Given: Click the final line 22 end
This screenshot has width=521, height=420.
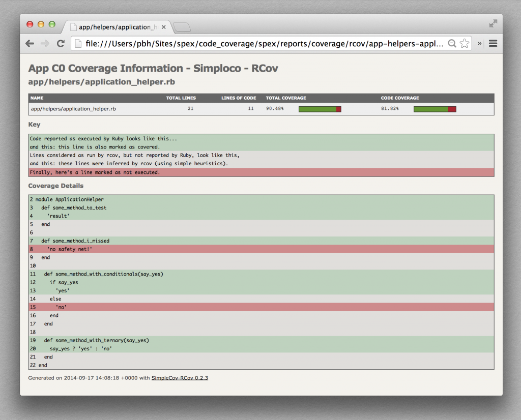Looking at the screenshot, I should 261,365.
